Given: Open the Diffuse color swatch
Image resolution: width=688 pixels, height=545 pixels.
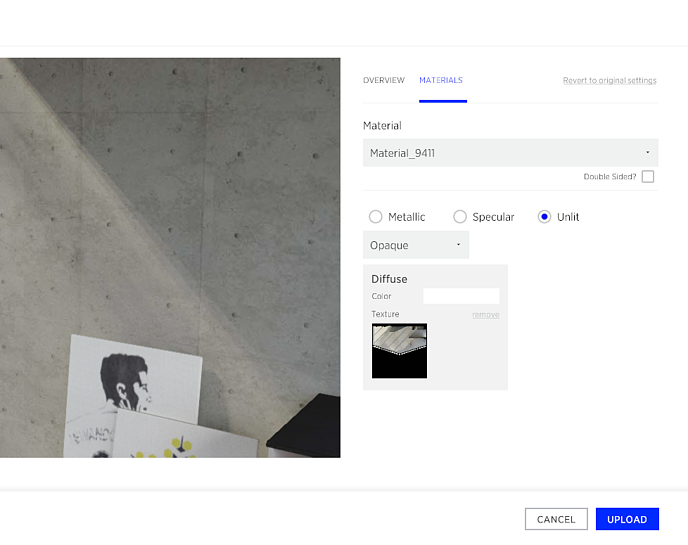Looking at the screenshot, I should (x=461, y=296).
